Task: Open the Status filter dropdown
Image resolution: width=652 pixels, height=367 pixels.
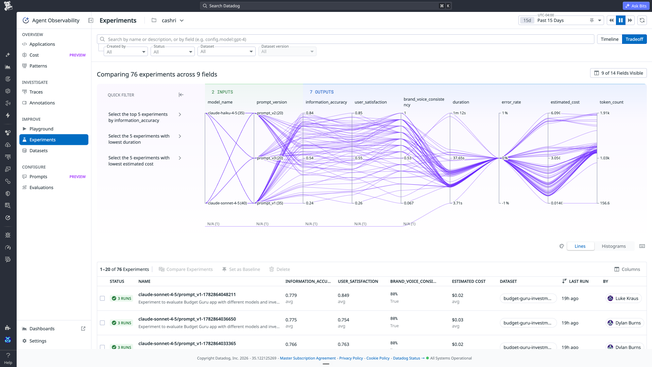Action: [x=172, y=51]
